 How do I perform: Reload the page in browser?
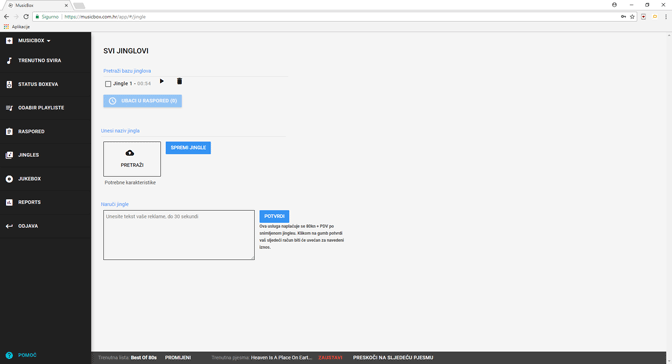click(x=26, y=17)
